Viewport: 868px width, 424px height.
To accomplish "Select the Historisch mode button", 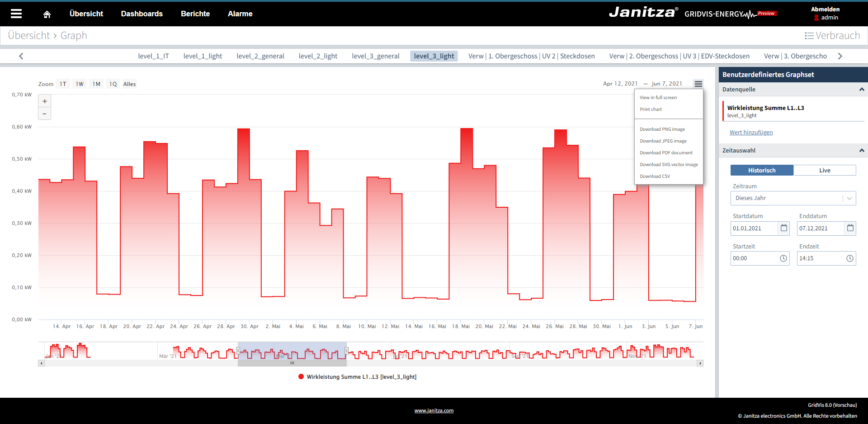I will tap(762, 170).
